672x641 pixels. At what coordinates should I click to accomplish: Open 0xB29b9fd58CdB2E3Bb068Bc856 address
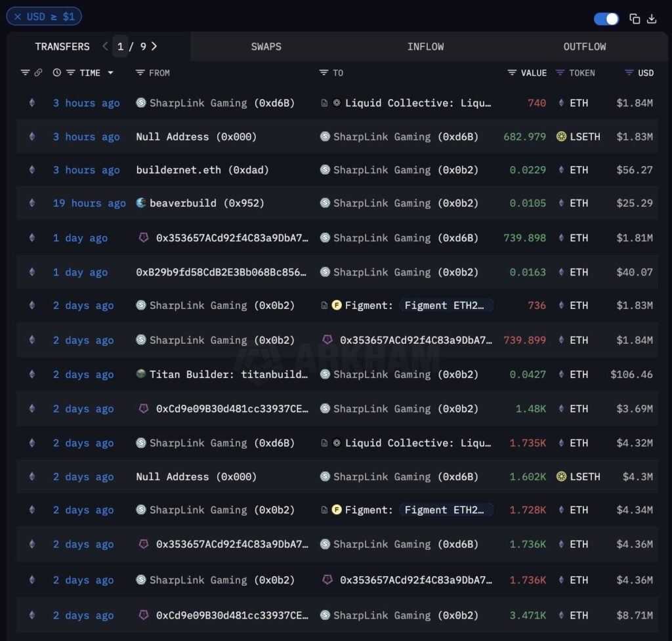pos(221,272)
